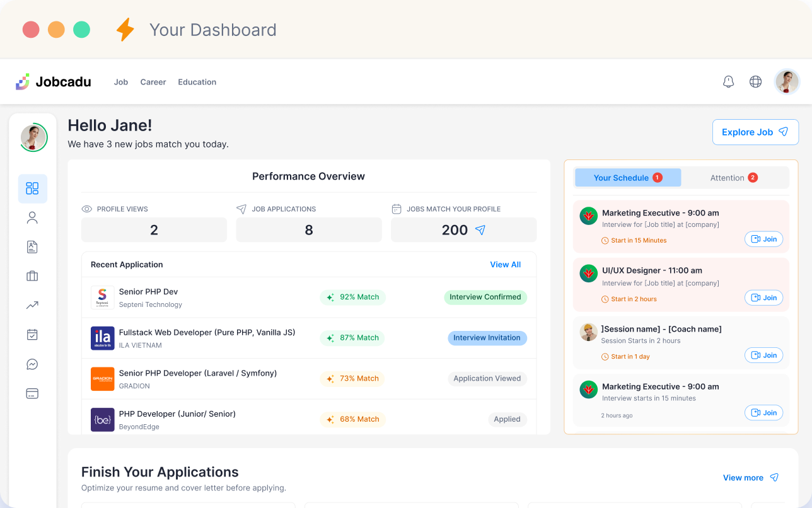Viewport: 812px width, 508px height.
Task: Click the Gradion orange company logo
Action: coord(103,379)
